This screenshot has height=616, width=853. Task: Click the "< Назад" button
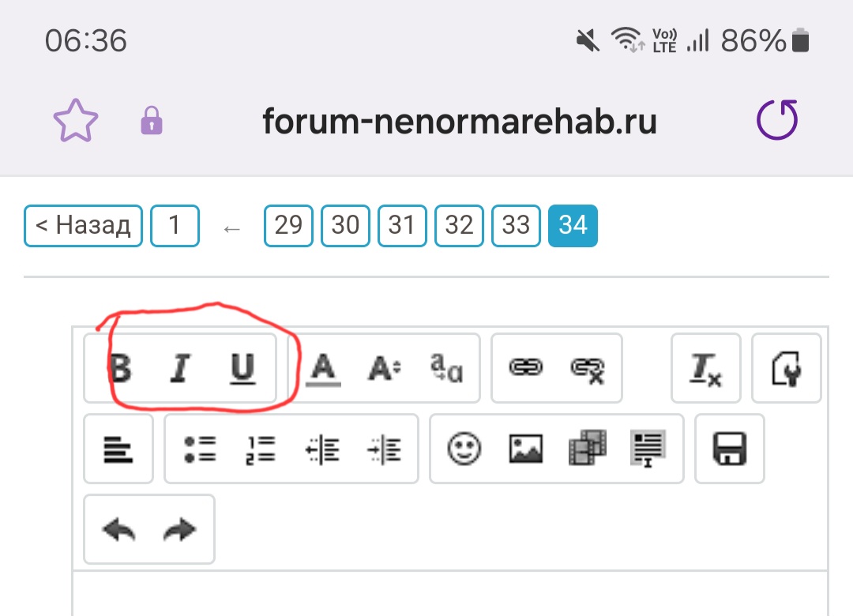click(x=83, y=226)
